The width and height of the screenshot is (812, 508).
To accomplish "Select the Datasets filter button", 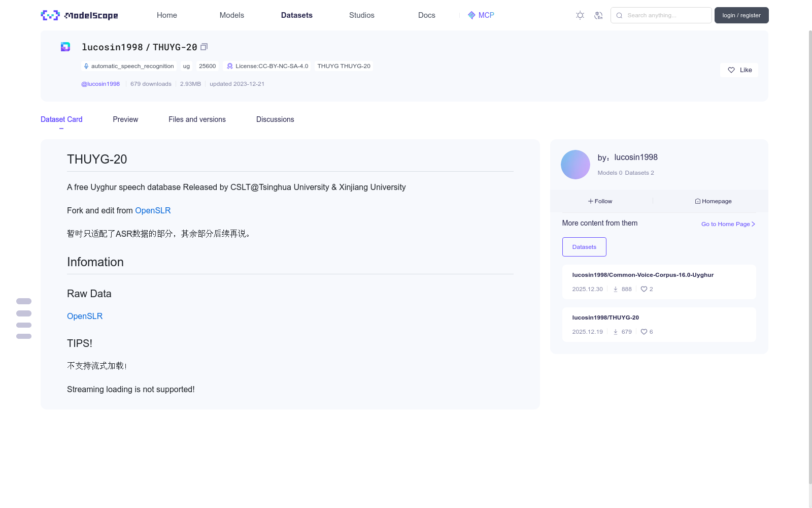I will tap(584, 247).
